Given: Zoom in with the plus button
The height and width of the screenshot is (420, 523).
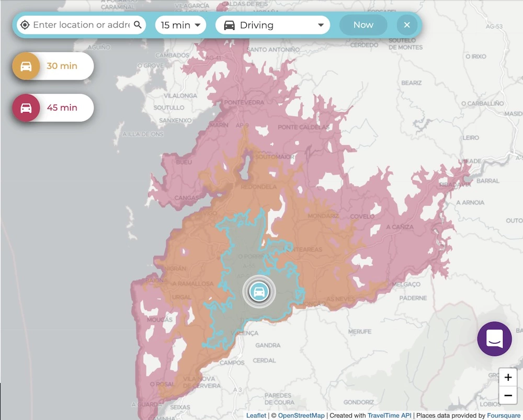Looking at the screenshot, I should (x=508, y=378).
